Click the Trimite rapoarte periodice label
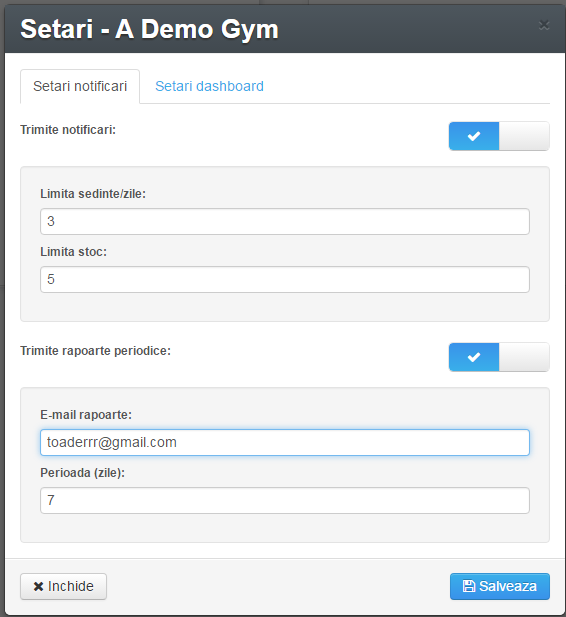 coord(96,351)
